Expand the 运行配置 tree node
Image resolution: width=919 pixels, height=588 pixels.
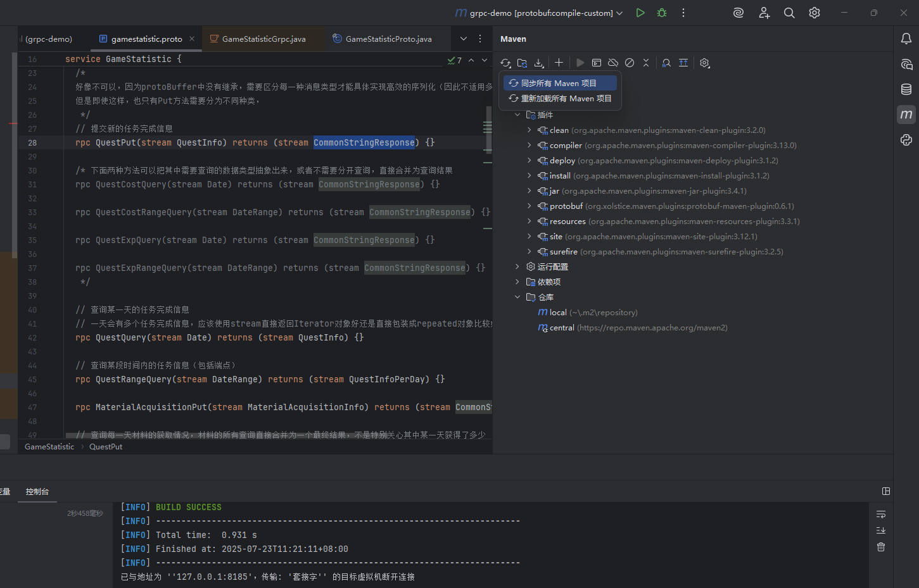(x=517, y=266)
